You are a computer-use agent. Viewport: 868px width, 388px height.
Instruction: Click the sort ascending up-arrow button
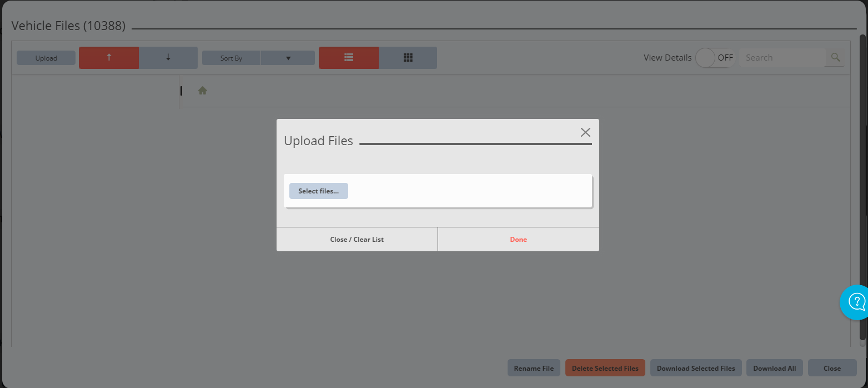[x=109, y=58]
